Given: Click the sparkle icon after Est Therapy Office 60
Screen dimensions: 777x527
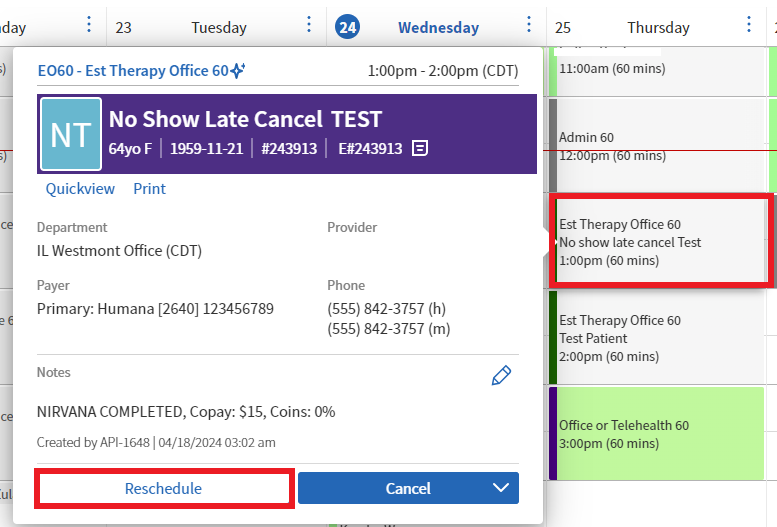Looking at the screenshot, I should click(238, 70).
